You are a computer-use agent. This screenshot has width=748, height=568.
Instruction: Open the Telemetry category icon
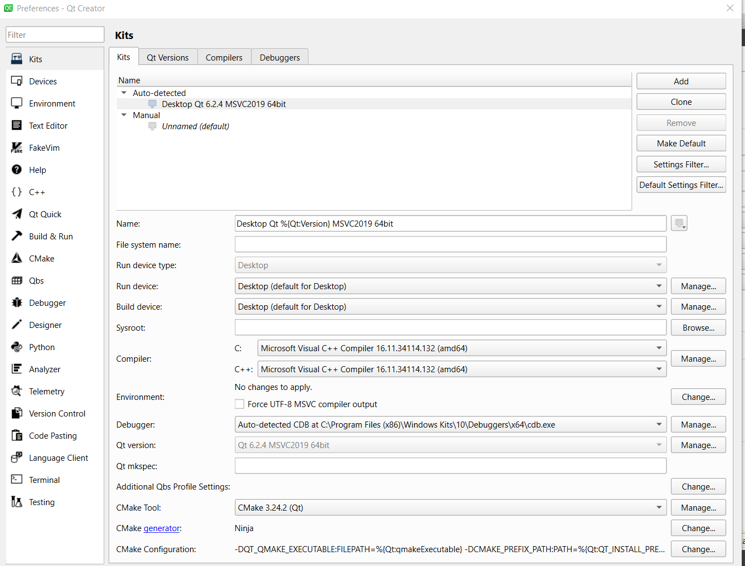(x=17, y=392)
